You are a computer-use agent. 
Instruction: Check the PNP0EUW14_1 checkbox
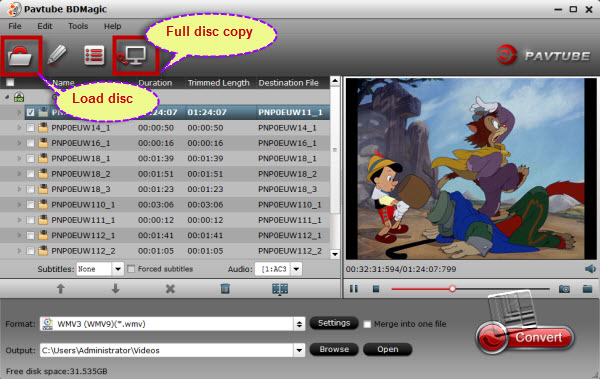coord(31,128)
